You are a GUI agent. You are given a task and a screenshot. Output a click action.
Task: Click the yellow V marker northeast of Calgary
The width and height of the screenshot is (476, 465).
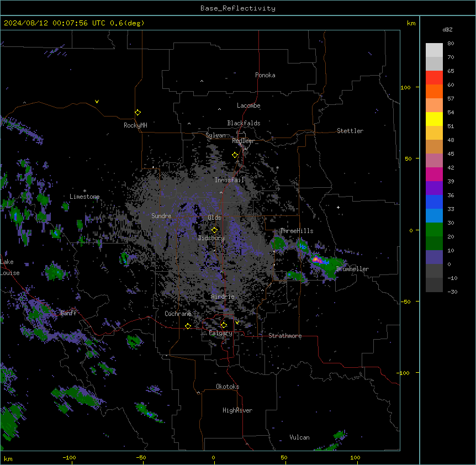point(237,323)
